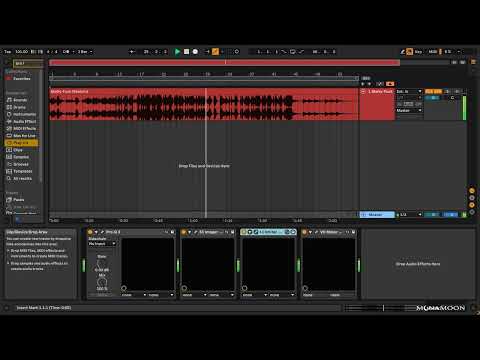Start playback with the green Play button

[x=177, y=52]
